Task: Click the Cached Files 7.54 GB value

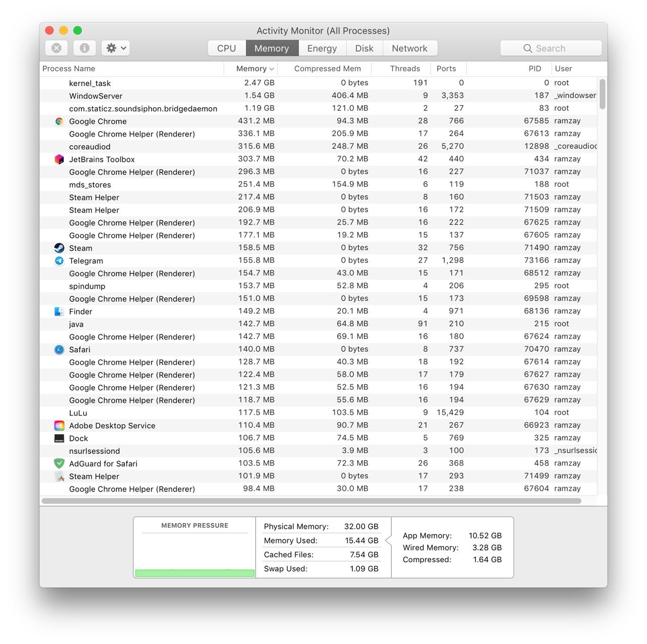Action: pyautogui.click(x=364, y=555)
